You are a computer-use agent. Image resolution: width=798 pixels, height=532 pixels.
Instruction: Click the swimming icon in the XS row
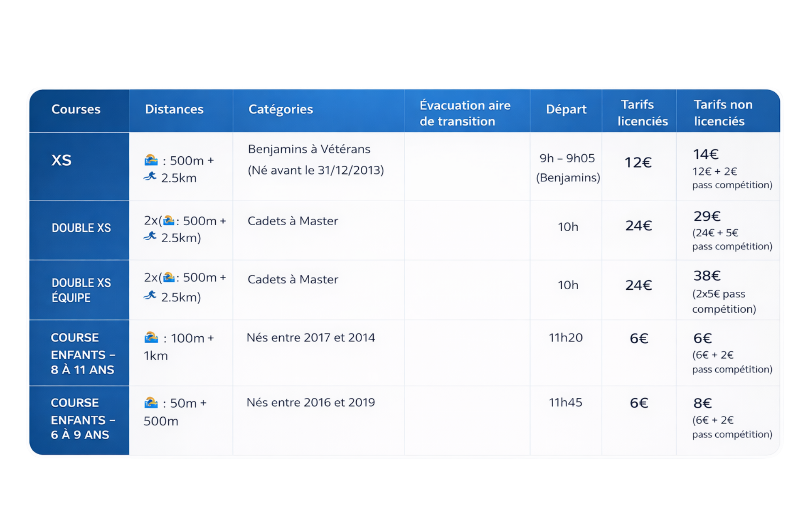[x=151, y=160]
